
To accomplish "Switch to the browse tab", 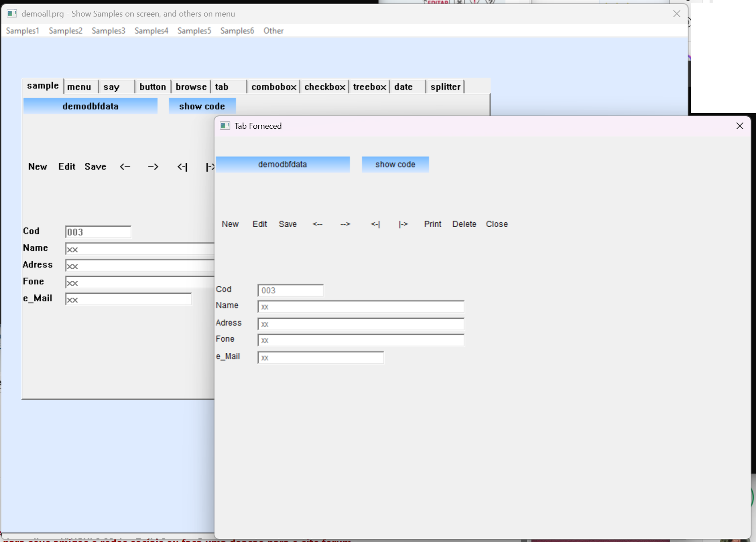I will tap(191, 87).
